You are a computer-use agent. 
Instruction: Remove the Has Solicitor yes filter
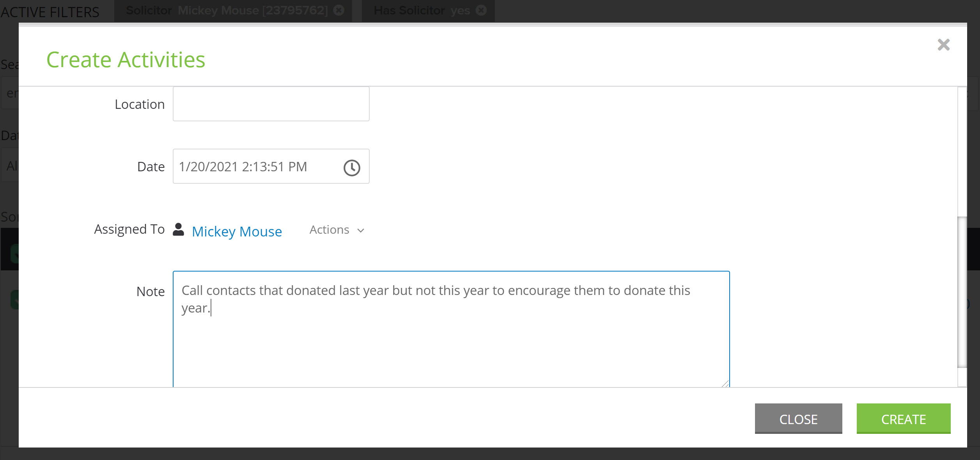[481, 10]
